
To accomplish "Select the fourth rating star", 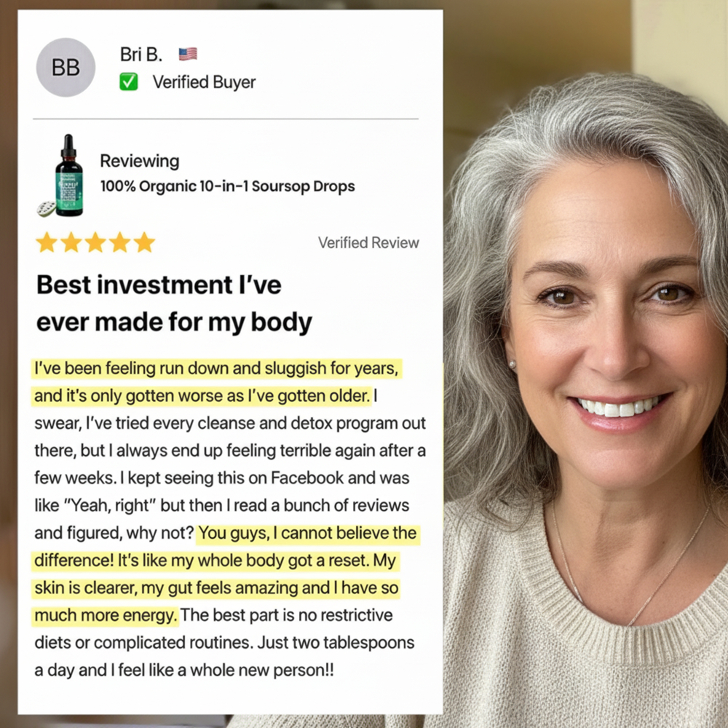I will pyautogui.click(x=120, y=242).
